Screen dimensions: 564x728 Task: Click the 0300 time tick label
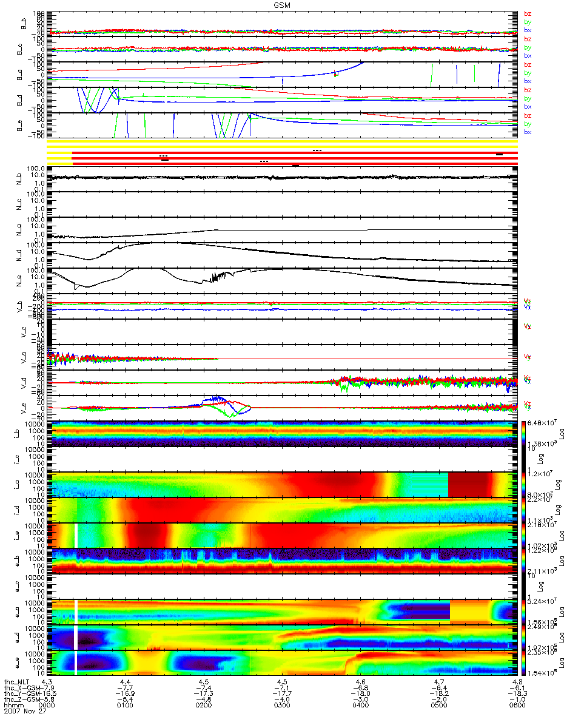[282, 706]
